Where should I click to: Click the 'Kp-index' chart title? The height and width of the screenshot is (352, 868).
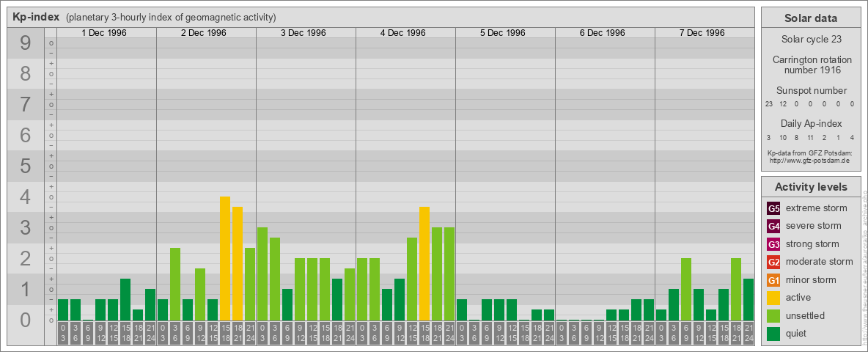[36, 17]
